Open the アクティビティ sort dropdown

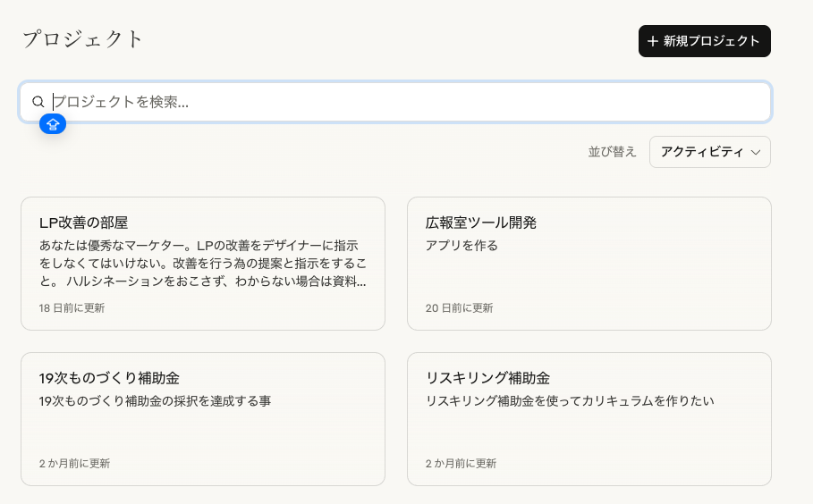tap(710, 152)
